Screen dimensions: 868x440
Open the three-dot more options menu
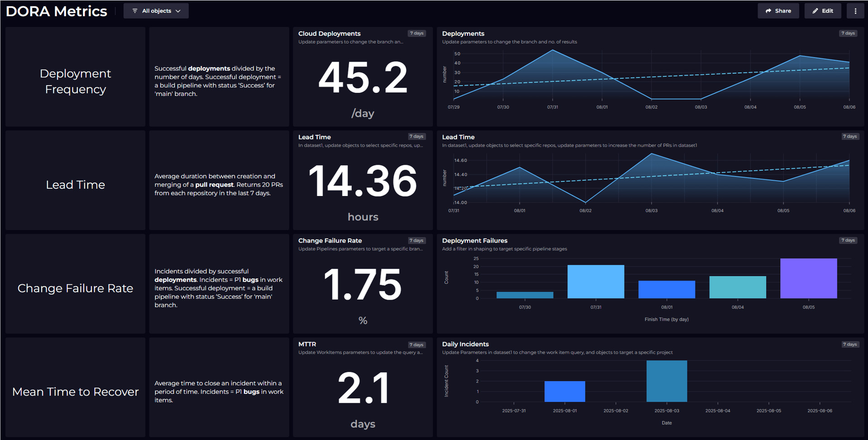pyautogui.click(x=855, y=11)
